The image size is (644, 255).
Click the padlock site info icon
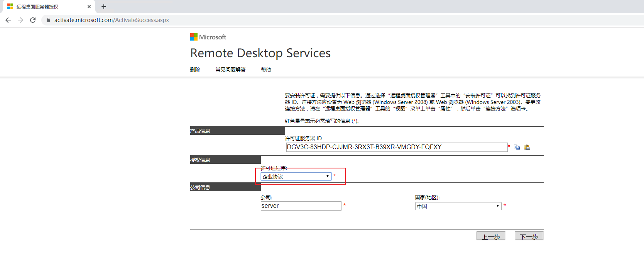pyautogui.click(x=48, y=20)
